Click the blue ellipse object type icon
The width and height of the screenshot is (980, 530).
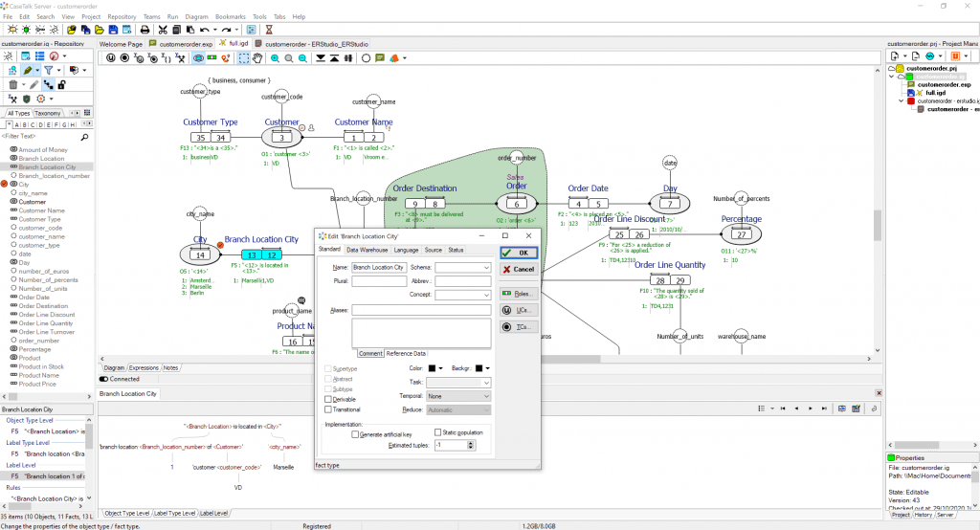point(198,58)
